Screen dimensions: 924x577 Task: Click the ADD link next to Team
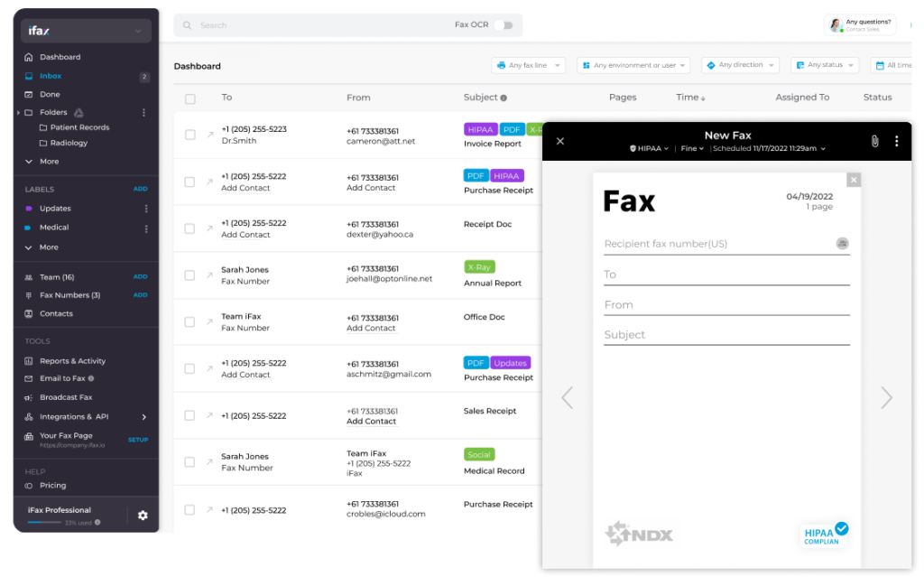point(141,276)
